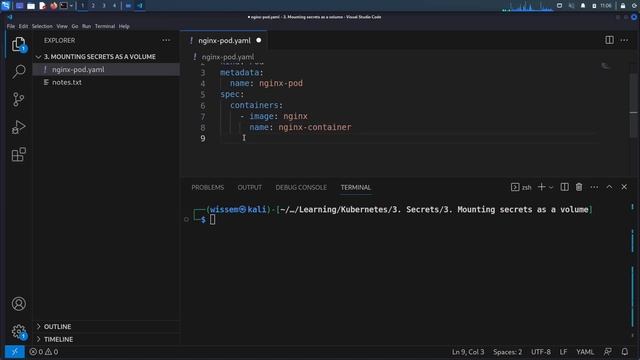Switch to the Debug Console tab
Screen dimensions: 640x360
point(301,187)
